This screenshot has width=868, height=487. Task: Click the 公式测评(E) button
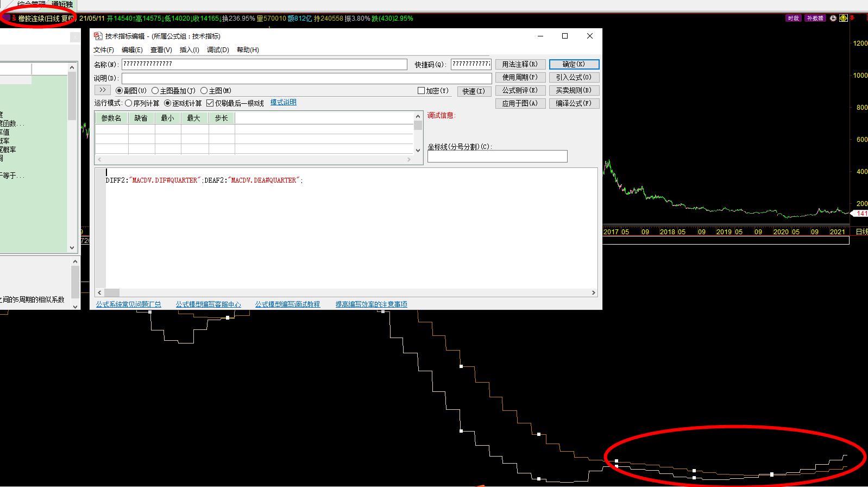tap(520, 90)
